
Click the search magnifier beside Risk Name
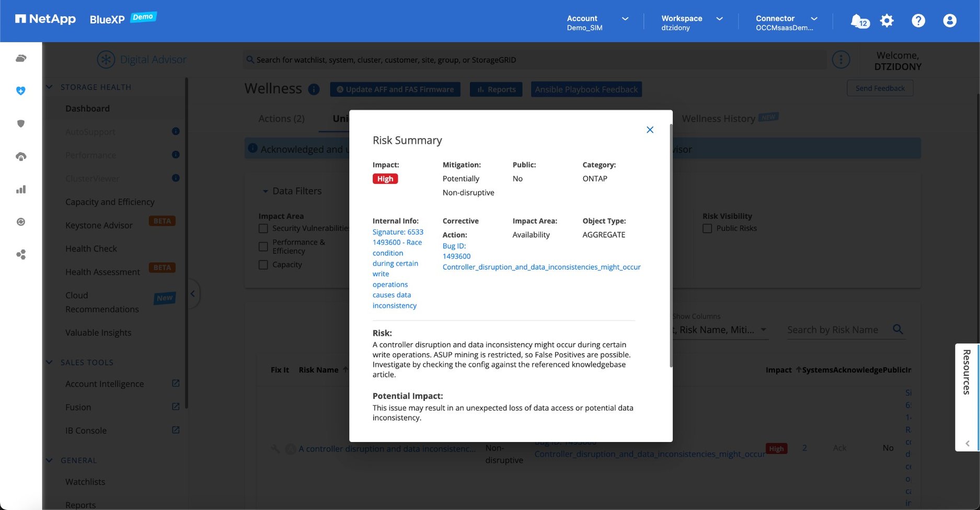[x=898, y=329]
